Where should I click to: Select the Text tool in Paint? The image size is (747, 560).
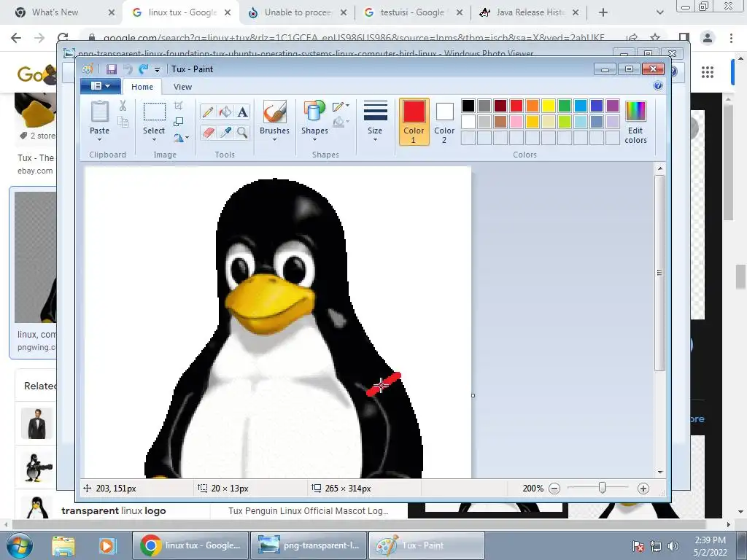click(242, 112)
